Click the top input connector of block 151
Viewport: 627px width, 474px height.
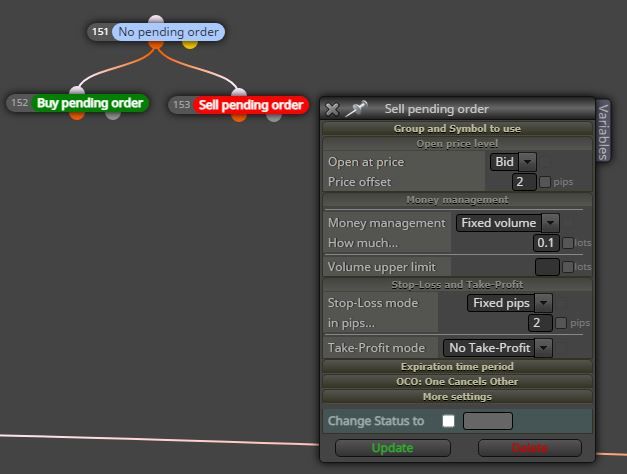156,19
